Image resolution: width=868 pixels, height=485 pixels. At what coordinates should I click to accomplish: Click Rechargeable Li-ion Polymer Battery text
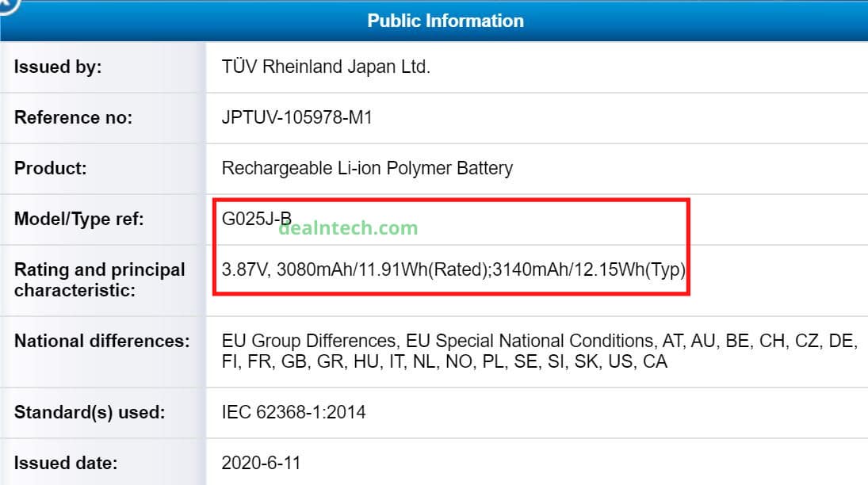pos(367,168)
